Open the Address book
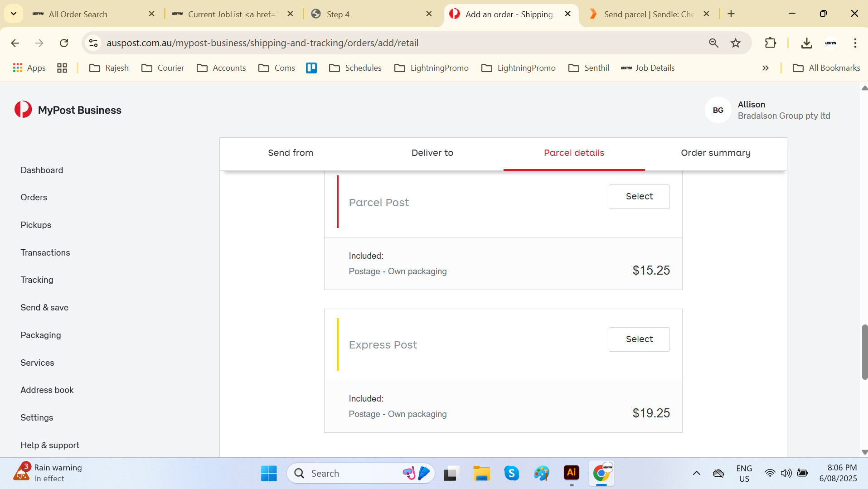The width and height of the screenshot is (868, 489). pos(47,390)
